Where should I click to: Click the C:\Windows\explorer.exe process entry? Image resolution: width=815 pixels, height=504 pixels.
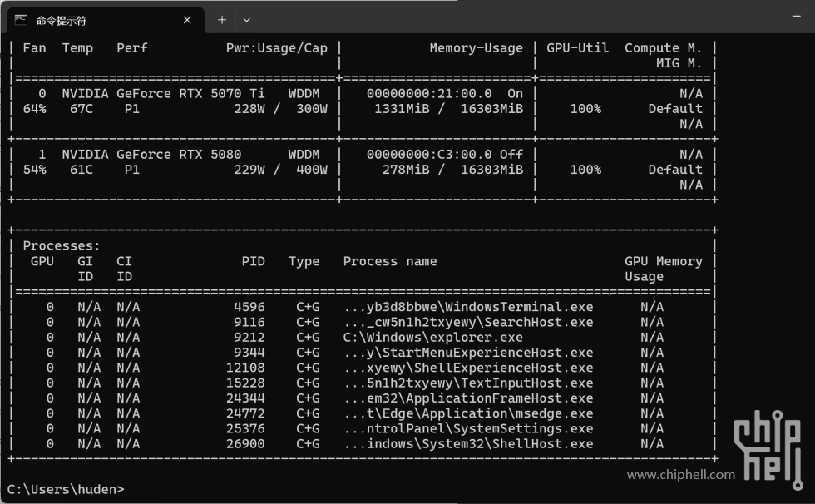432,338
